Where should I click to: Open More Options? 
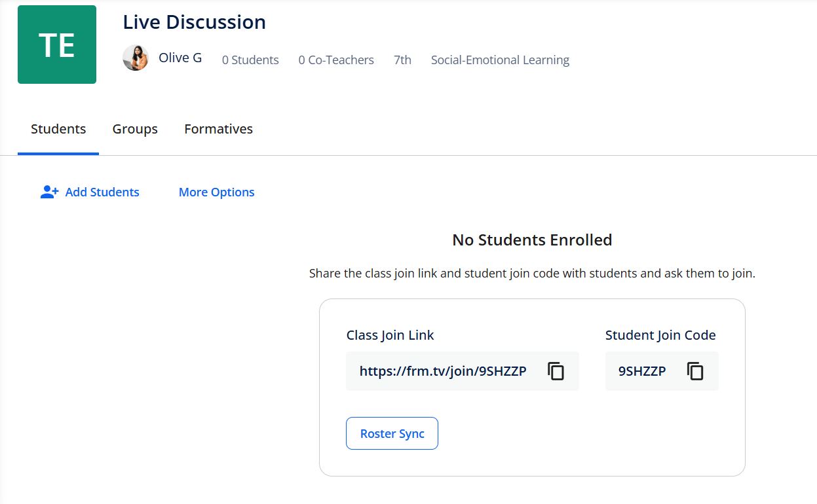coord(217,192)
